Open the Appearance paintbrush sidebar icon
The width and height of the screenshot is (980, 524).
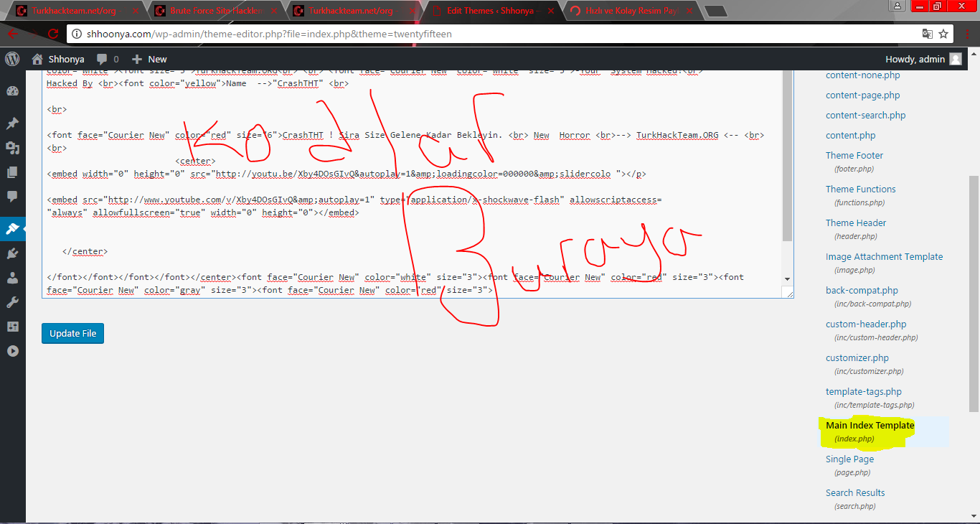[12, 229]
